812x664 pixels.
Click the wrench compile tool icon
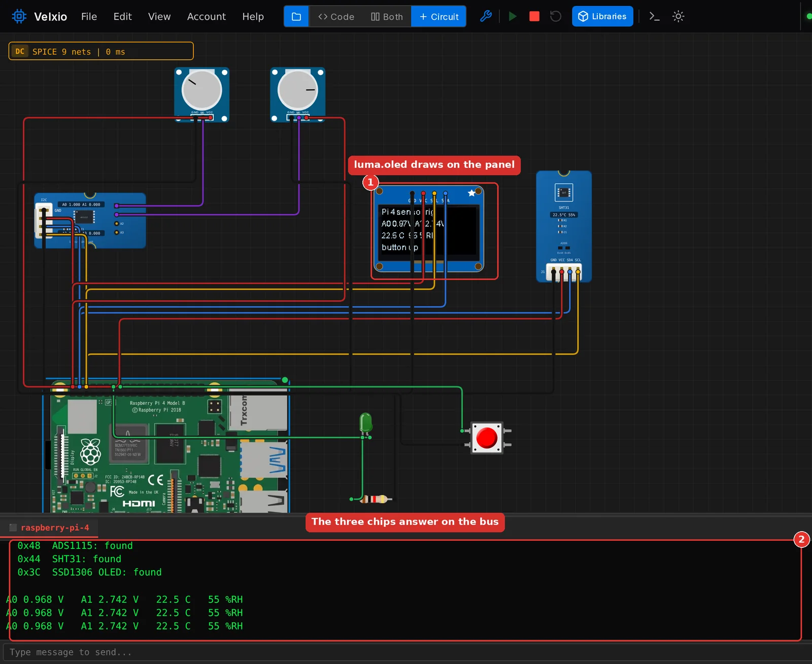486,16
